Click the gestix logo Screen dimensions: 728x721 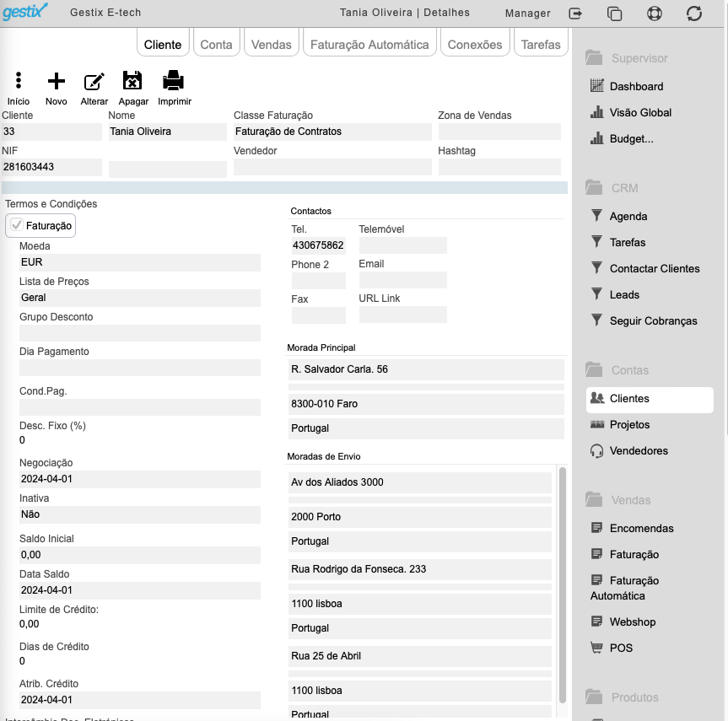pos(25,11)
